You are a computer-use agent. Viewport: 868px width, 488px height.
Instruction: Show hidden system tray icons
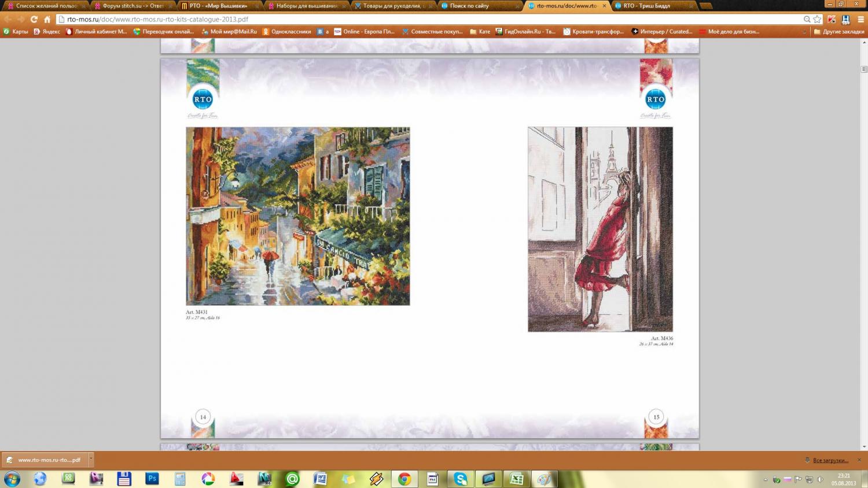coord(766,479)
